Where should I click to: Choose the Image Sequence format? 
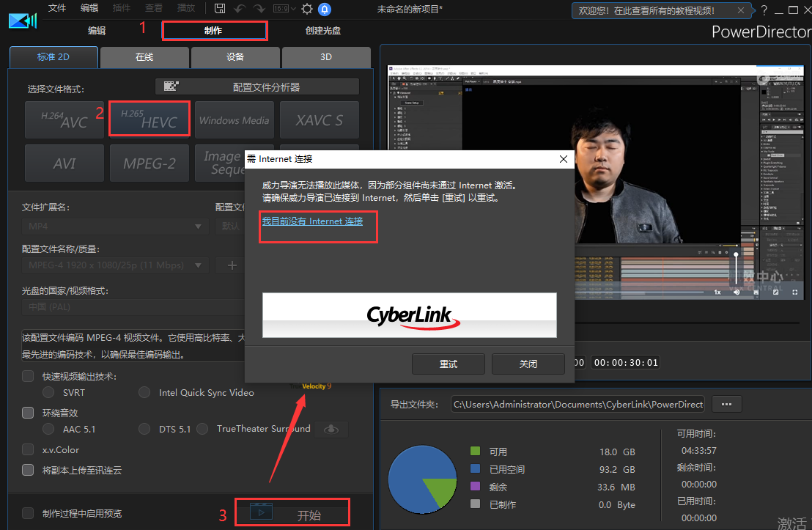220,163
